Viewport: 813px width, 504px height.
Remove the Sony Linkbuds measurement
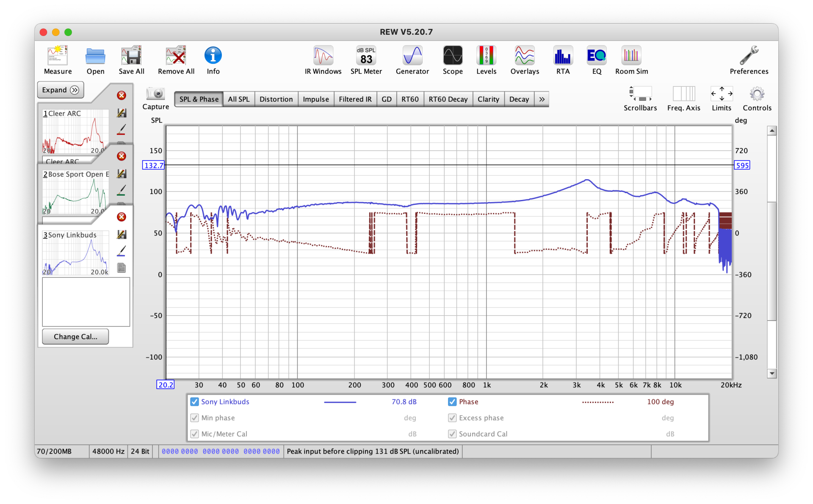point(122,217)
